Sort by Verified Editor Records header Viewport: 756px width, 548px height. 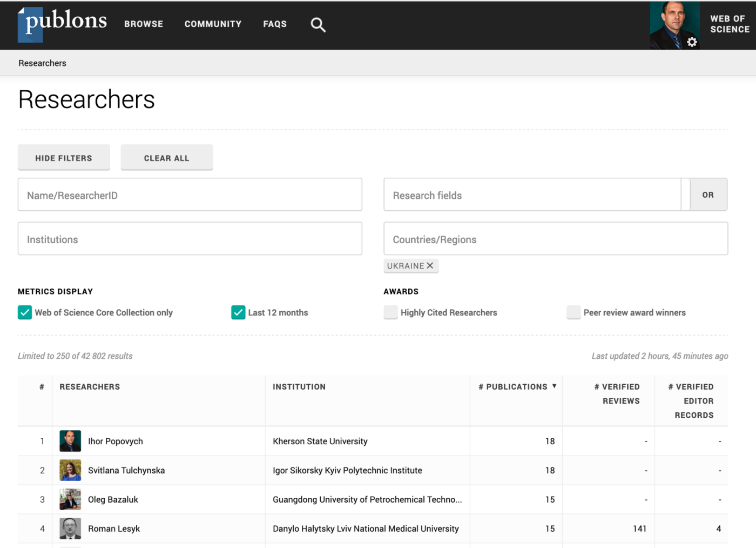(691, 401)
